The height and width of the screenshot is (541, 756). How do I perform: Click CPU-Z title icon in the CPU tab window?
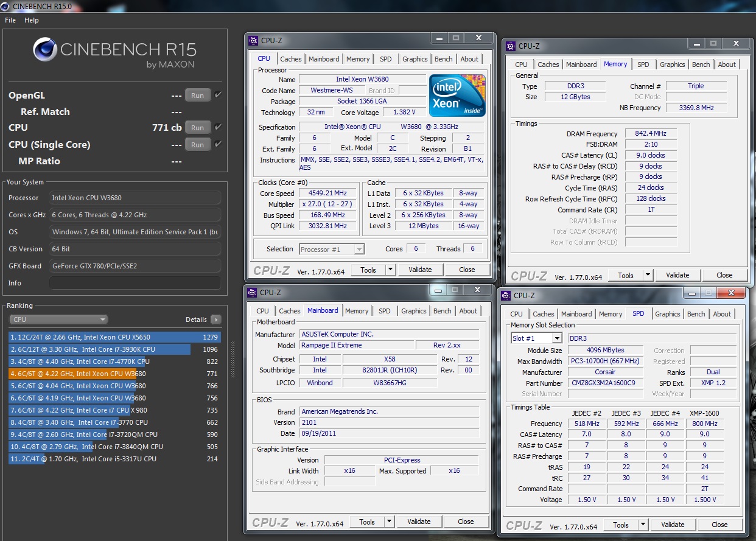[x=254, y=41]
